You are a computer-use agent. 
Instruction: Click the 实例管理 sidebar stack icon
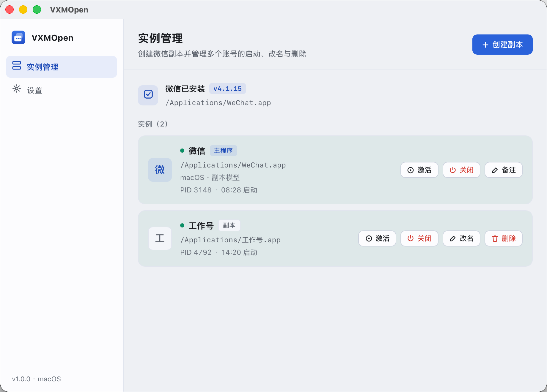(x=17, y=66)
